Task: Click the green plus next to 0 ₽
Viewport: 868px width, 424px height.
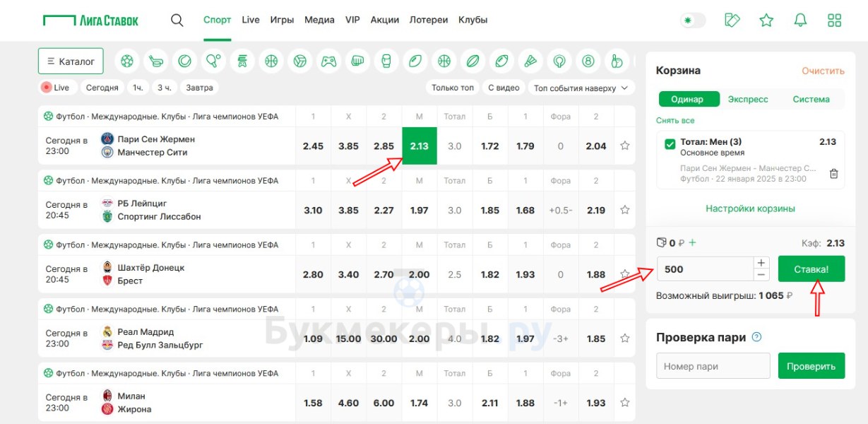Action: pos(692,242)
